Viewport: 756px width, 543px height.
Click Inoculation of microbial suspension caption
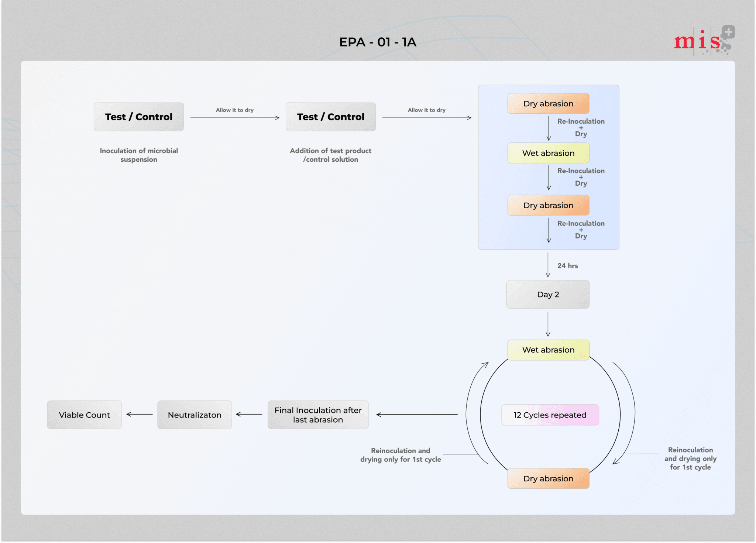(x=139, y=155)
